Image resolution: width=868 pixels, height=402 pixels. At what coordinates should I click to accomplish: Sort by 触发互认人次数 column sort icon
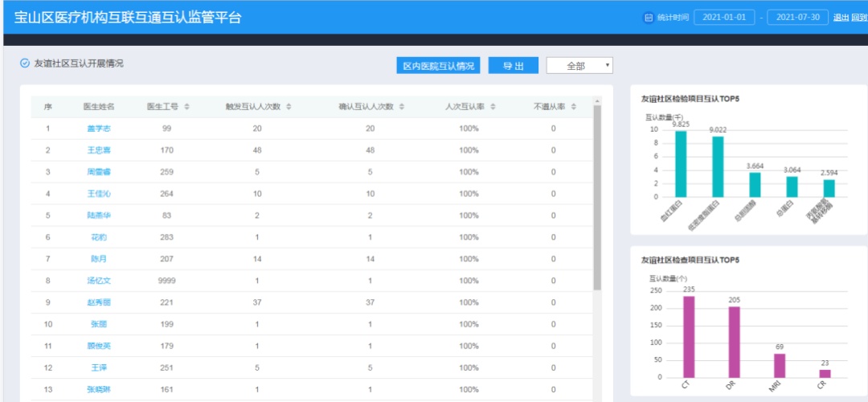coord(289,107)
